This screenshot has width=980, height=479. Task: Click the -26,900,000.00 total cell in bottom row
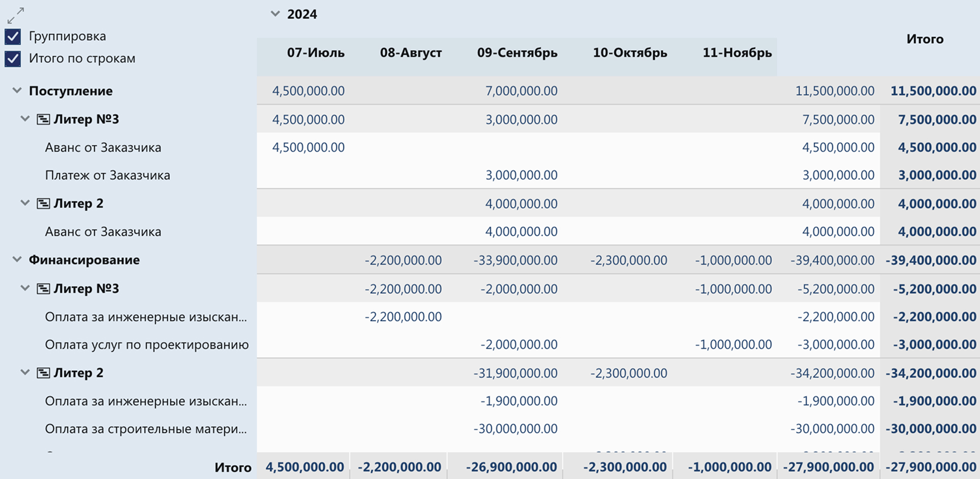(511, 467)
